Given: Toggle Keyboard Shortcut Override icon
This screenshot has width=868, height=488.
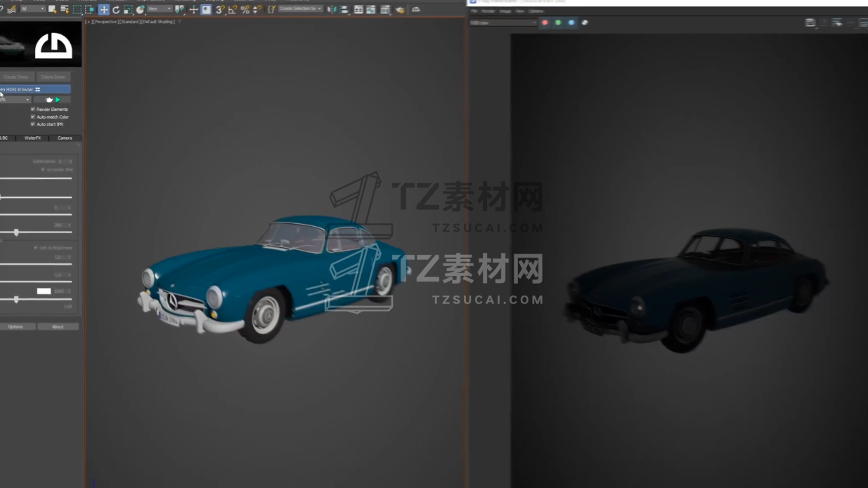Looking at the screenshot, I should pyautogui.click(x=206, y=9).
